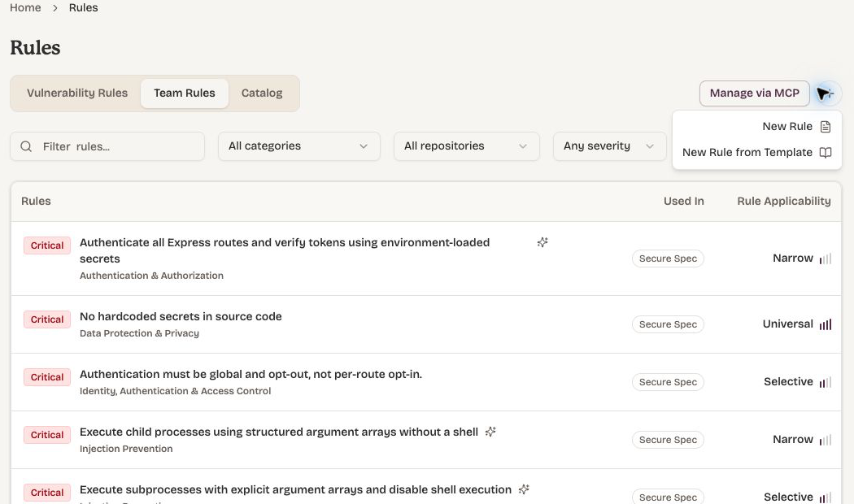Click the sparkle icon beside the Express routes rule

[542, 242]
